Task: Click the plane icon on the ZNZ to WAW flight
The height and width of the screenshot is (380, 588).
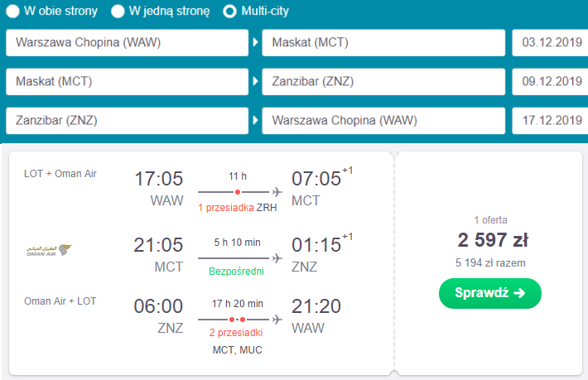Action: [277, 320]
